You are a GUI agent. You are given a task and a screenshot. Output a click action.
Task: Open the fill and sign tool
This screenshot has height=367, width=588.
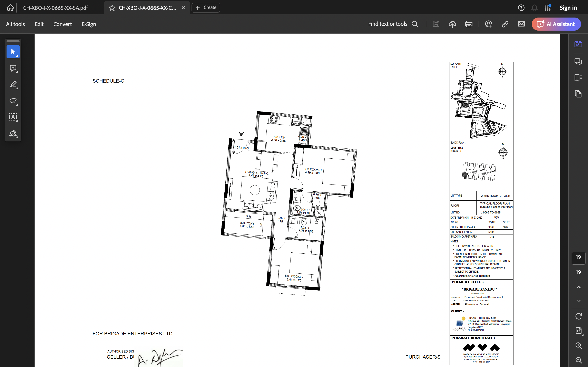click(x=13, y=134)
